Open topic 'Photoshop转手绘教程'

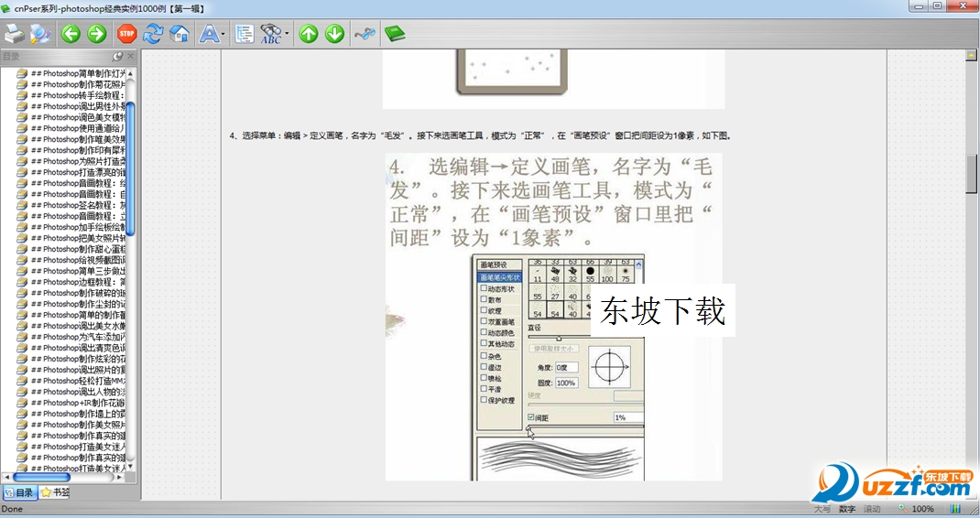tap(78, 95)
